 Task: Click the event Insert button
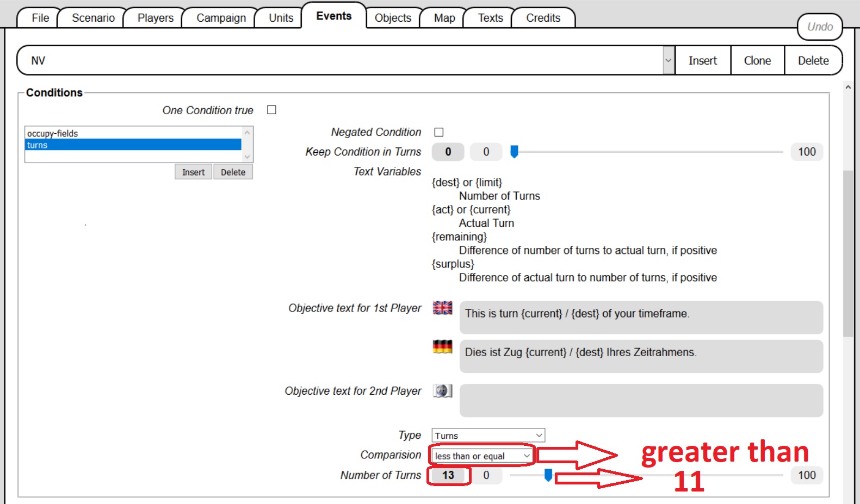(x=703, y=60)
